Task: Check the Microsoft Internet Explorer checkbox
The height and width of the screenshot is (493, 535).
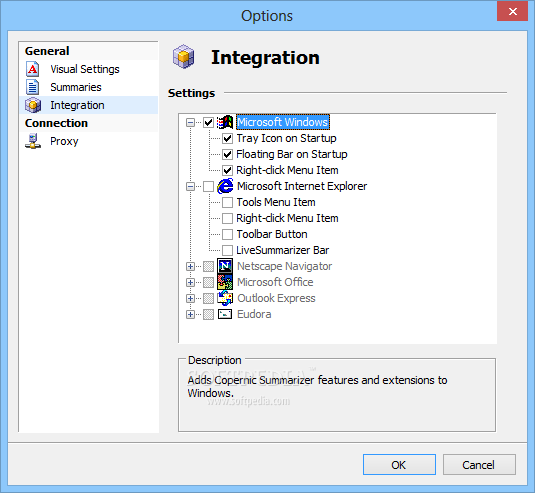Action: 208,186
